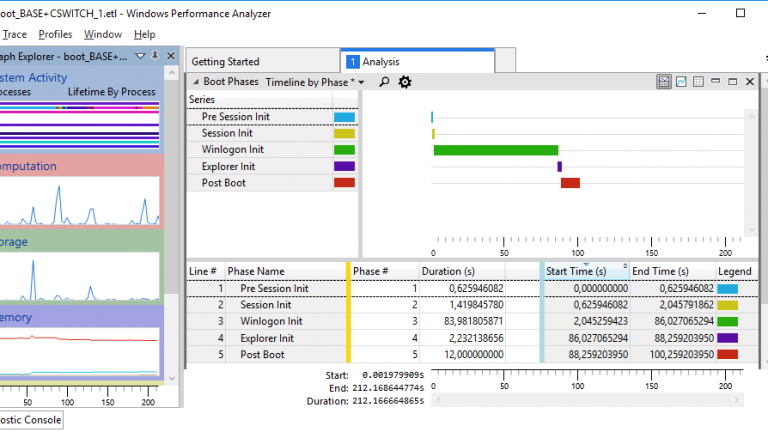
Task: Click the Graph Explorer scroll down arrow
Action: pos(171,378)
